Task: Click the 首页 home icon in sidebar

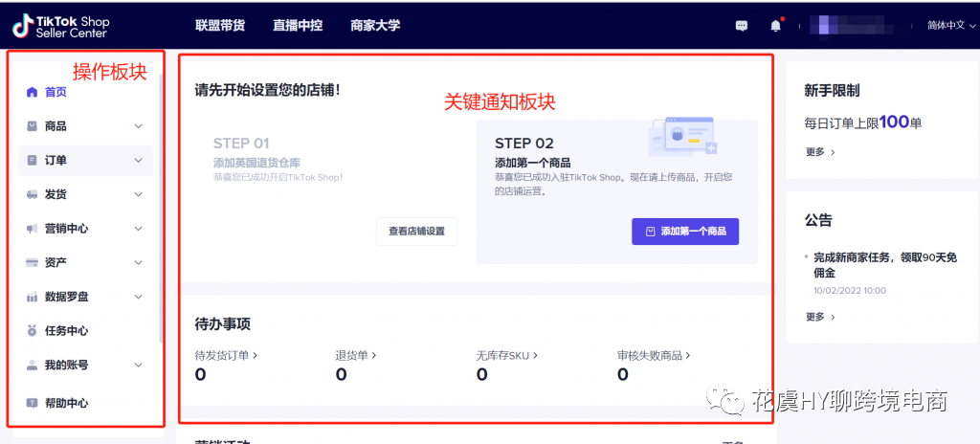Action: pyautogui.click(x=32, y=93)
